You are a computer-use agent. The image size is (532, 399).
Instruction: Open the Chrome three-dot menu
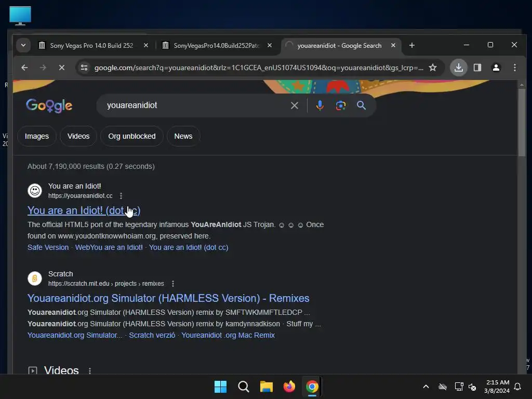515,68
